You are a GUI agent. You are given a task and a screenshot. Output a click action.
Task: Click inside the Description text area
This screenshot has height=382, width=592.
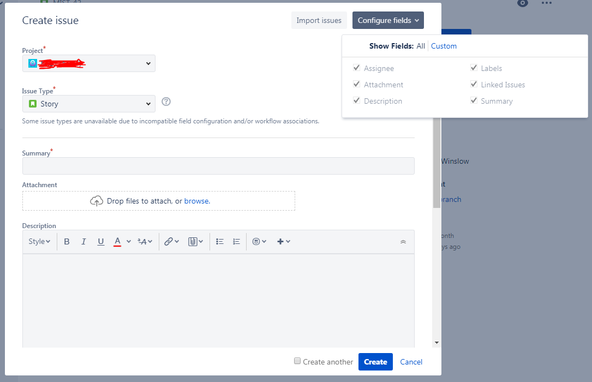[x=218, y=300]
